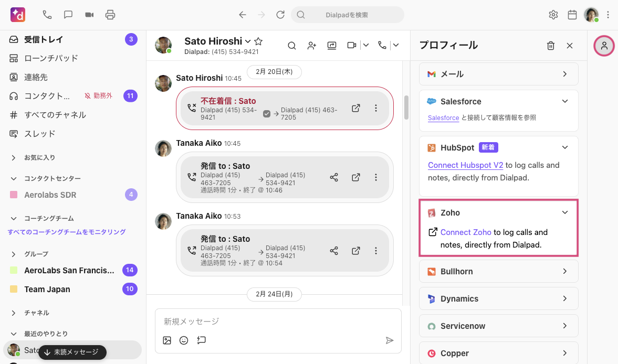Go back with the left arrow
This screenshot has height=364, width=618.
(x=243, y=15)
